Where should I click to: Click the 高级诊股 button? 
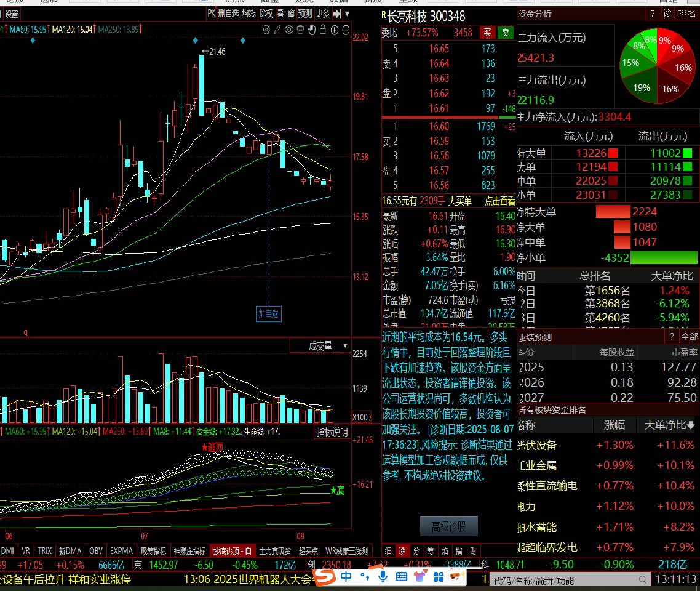[x=448, y=527]
